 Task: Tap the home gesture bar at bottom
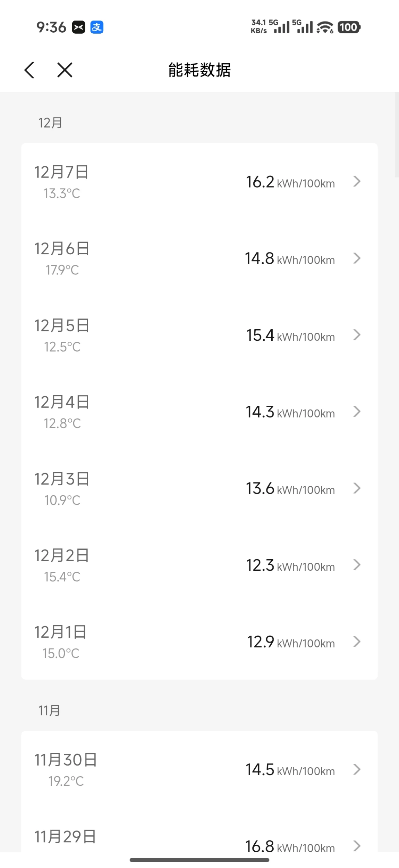pyautogui.click(x=199, y=860)
